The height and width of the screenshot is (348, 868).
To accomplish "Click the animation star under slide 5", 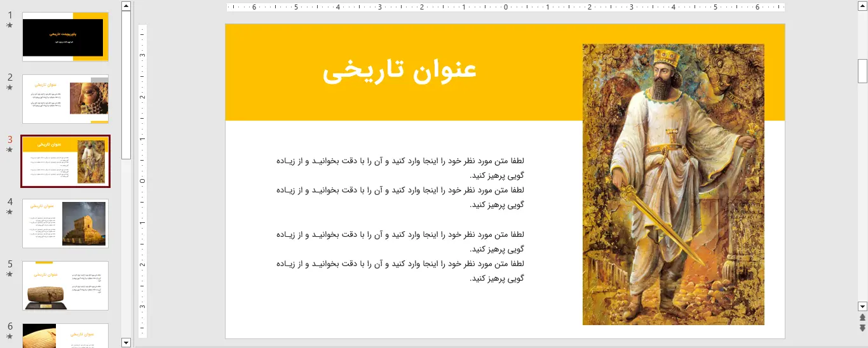I will 10,274.
